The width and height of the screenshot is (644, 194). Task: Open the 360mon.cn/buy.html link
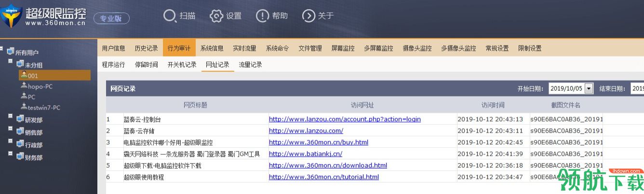pyautogui.click(x=319, y=142)
